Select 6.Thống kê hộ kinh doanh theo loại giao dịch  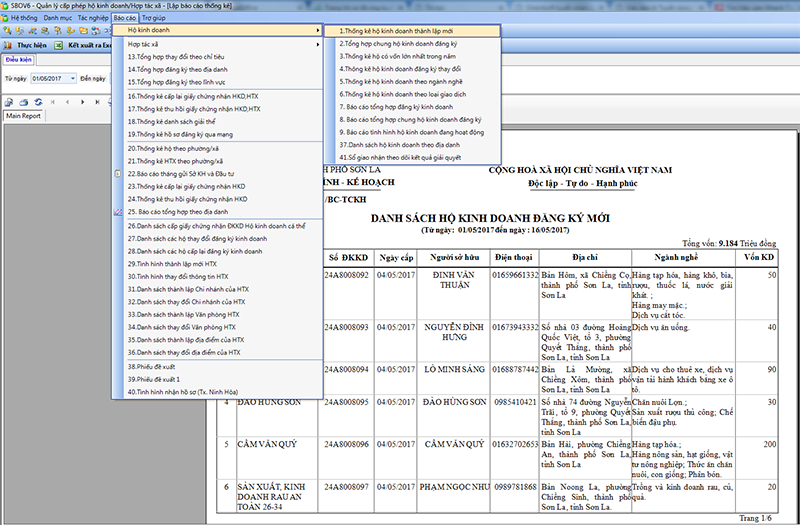pyautogui.click(x=412, y=94)
